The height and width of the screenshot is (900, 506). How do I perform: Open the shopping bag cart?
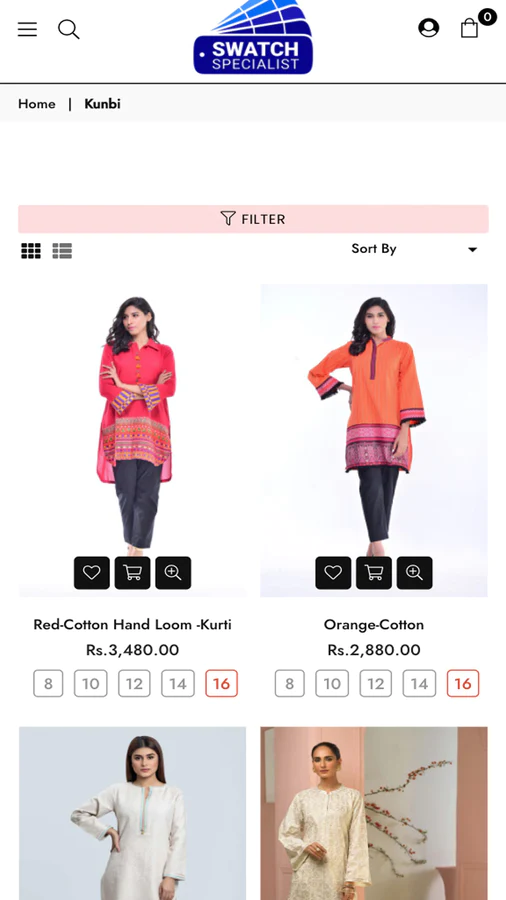click(x=469, y=28)
